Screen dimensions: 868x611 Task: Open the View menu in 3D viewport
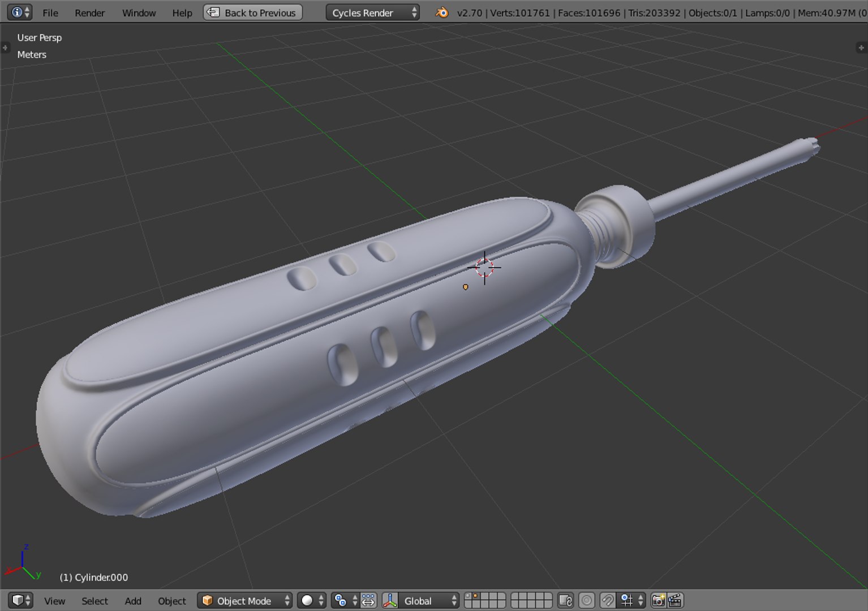(x=55, y=601)
